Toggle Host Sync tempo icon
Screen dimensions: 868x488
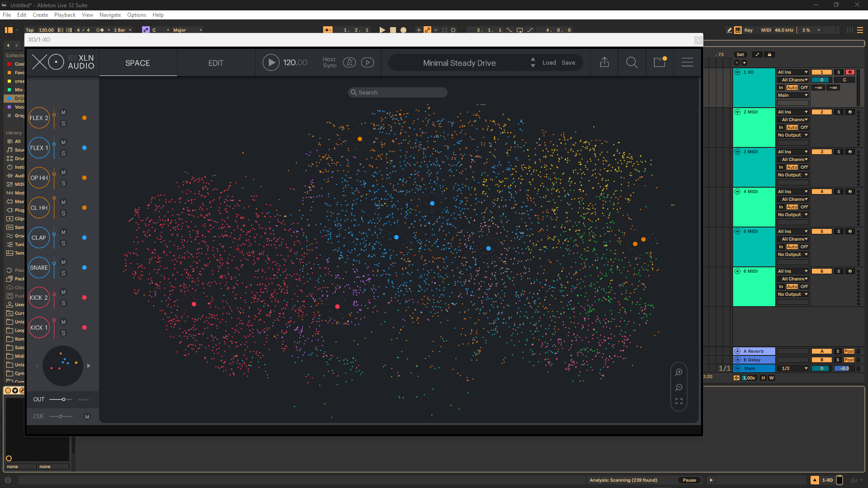349,62
